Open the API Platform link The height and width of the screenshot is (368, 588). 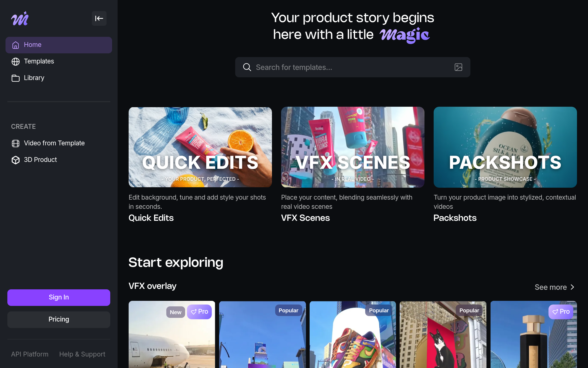(30, 354)
